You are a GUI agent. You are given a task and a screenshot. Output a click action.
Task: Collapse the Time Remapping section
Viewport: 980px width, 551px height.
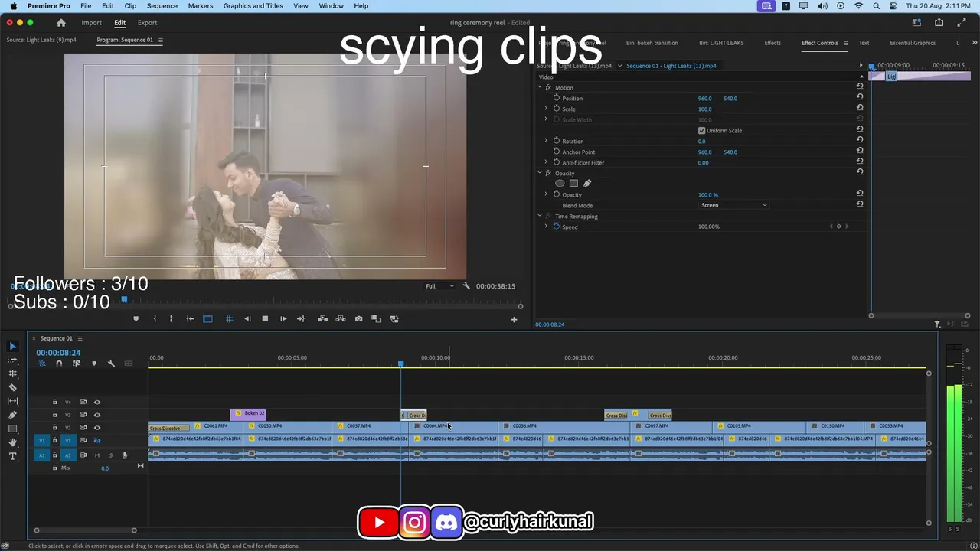(539, 216)
